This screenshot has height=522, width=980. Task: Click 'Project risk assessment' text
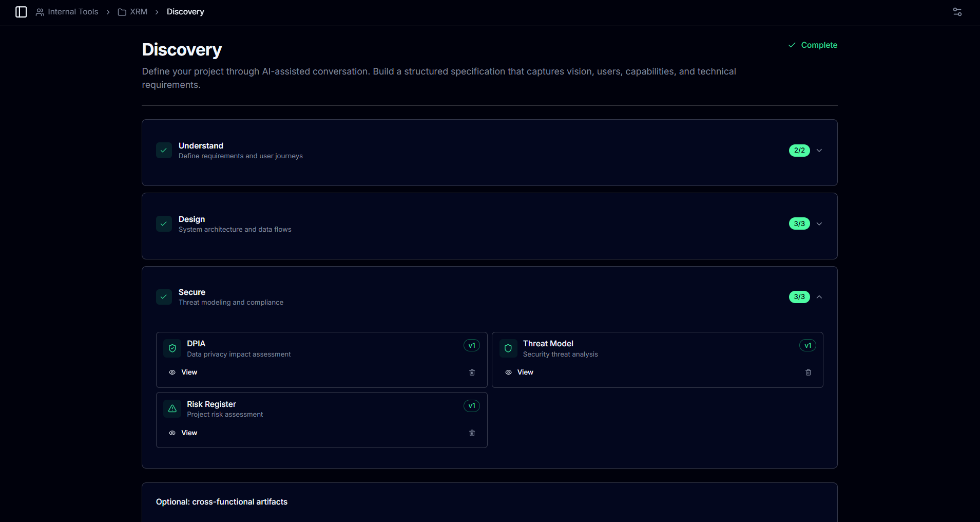point(225,415)
